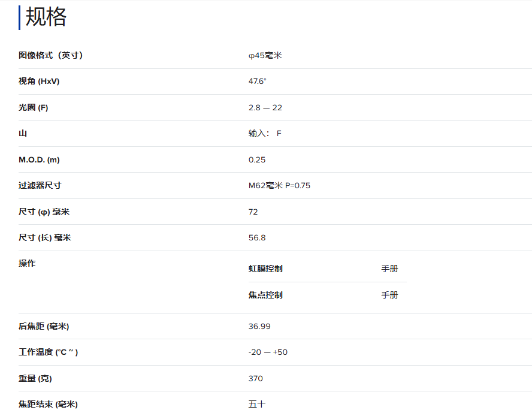Select the back focal length value 36.99
The image size is (532, 416).
[x=259, y=327]
